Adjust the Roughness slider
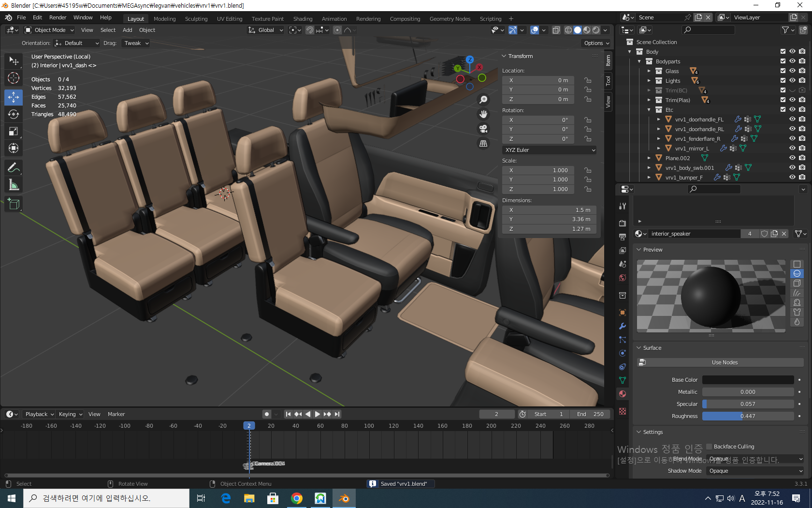The image size is (812, 508). point(747,416)
